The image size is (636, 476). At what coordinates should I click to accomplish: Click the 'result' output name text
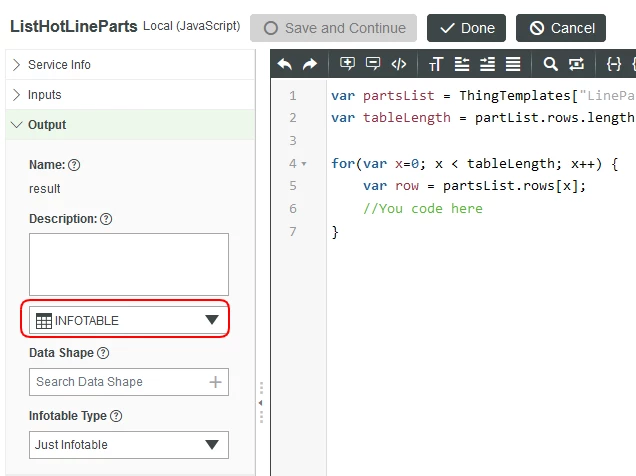[45, 189]
